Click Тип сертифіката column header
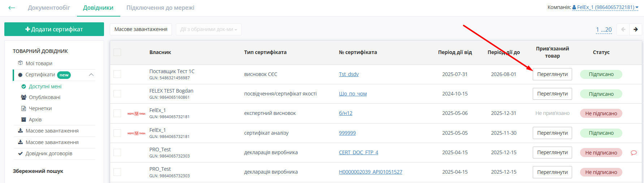The image size is (644, 183). (x=265, y=52)
